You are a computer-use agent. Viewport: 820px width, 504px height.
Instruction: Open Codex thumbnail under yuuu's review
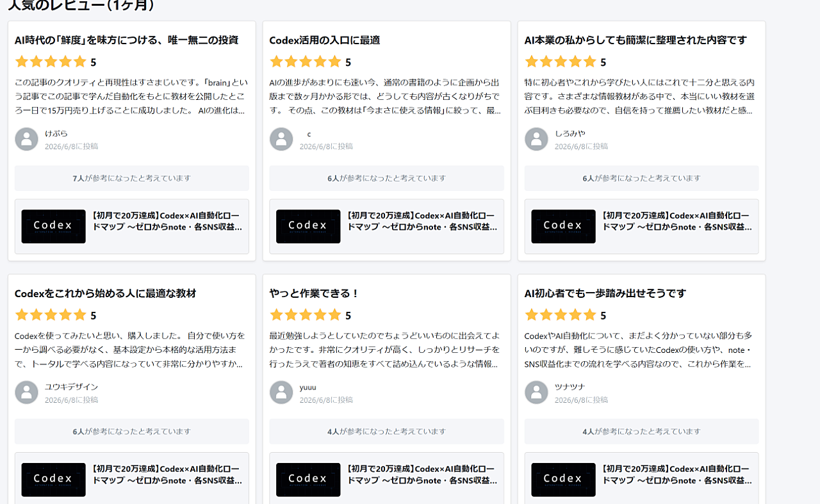tap(308, 480)
